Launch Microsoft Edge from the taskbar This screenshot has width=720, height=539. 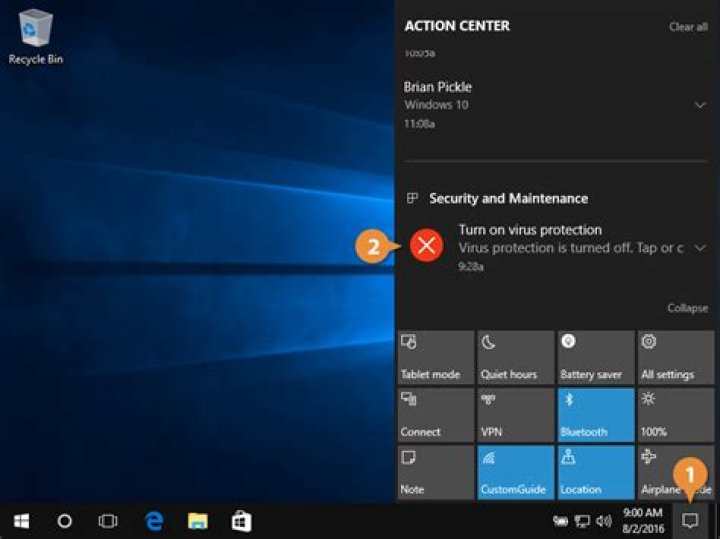[x=154, y=521]
